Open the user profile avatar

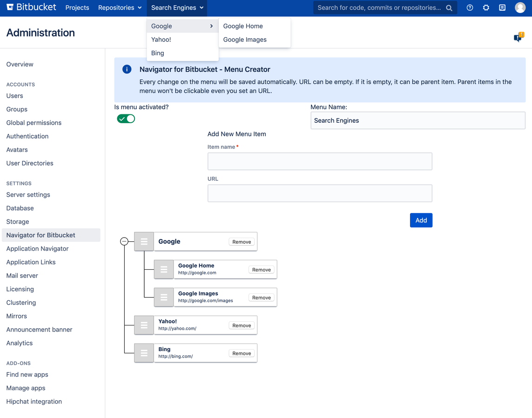(520, 7)
